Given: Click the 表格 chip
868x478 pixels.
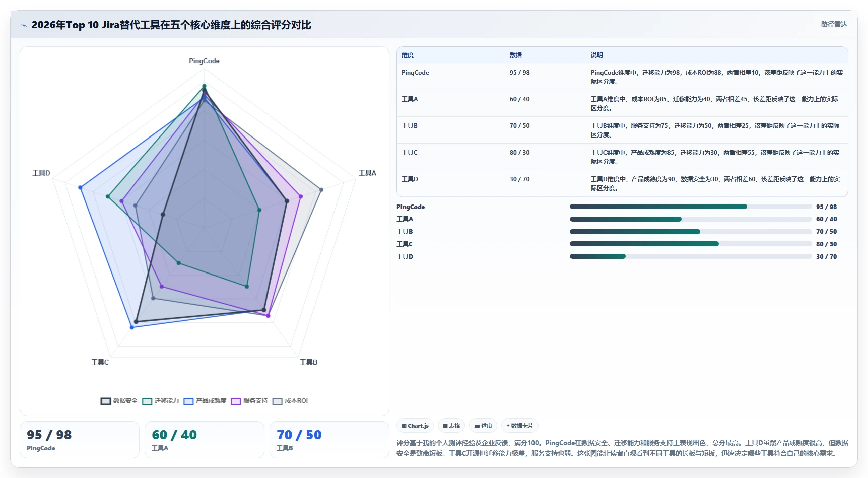Looking at the screenshot, I should (451, 426).
